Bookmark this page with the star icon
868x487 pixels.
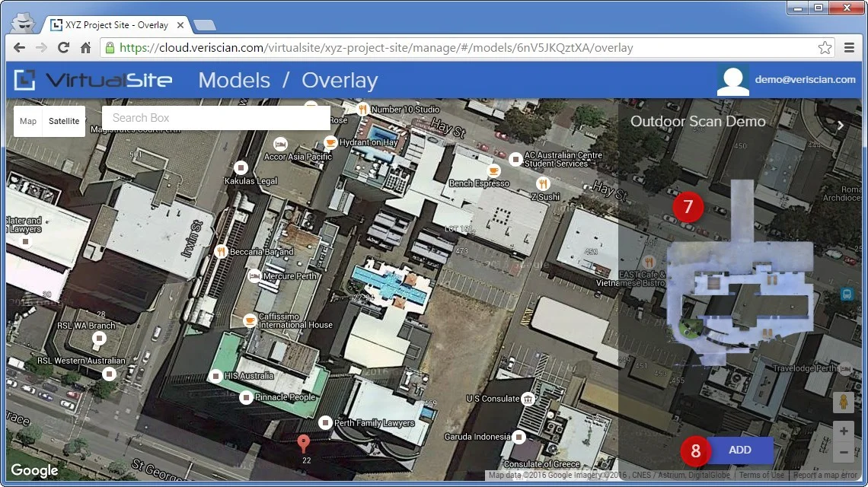pyautogui.click(x=825, y=48)
